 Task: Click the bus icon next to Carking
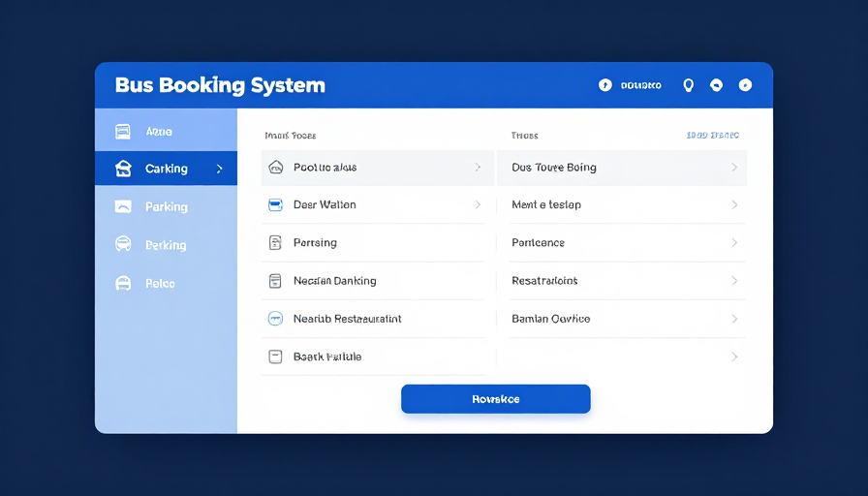point(123,169)
